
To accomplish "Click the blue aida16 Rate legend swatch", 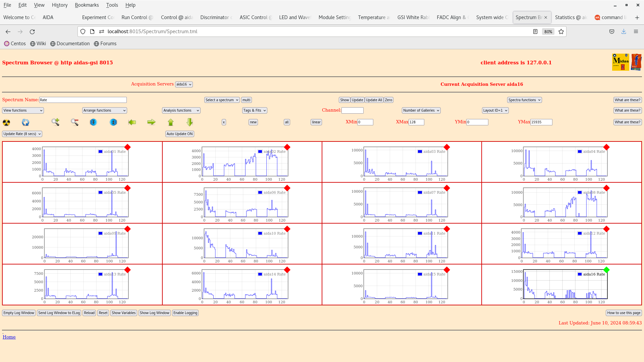I will click(580, 274).
